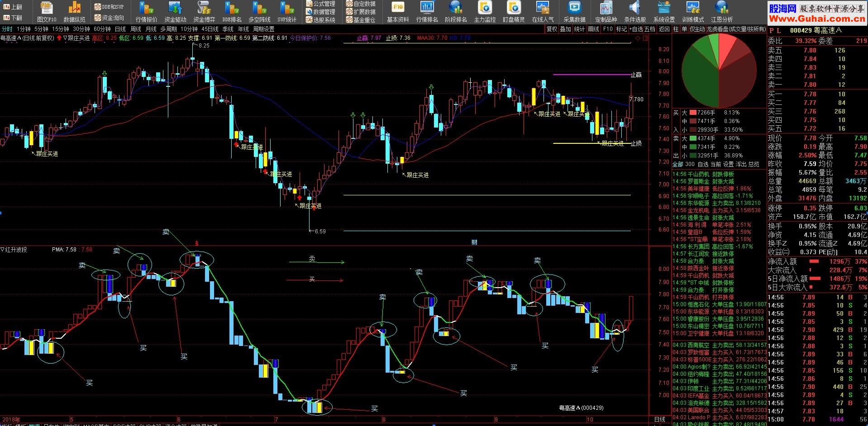Image resolution: width=868 pixels, height=426 pixels.
Task: Expand 红升波段 indicator menu
Action: click(14, 249)
